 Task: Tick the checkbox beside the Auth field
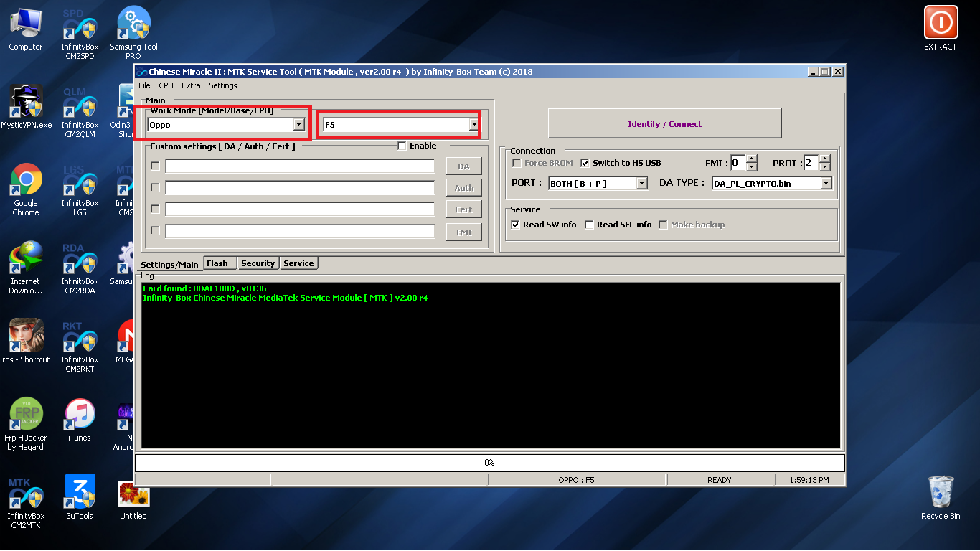pyautogui.click(x=155, y=187)
